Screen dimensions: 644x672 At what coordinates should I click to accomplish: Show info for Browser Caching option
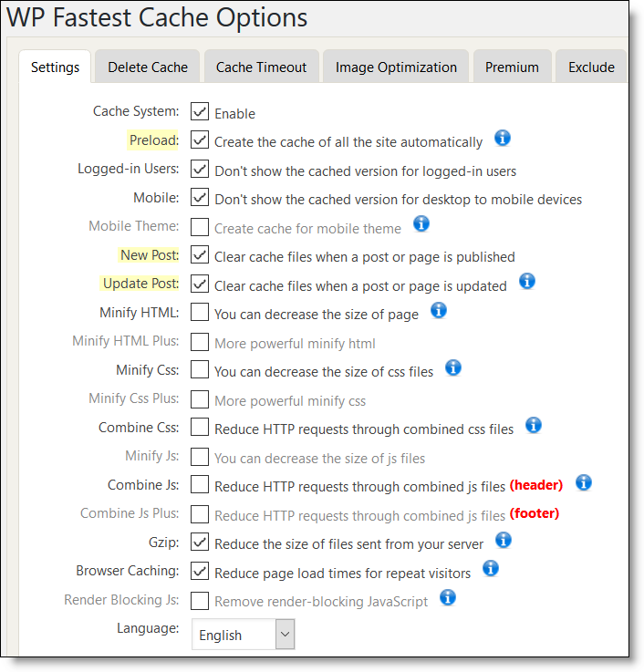[x=490, y=570]
